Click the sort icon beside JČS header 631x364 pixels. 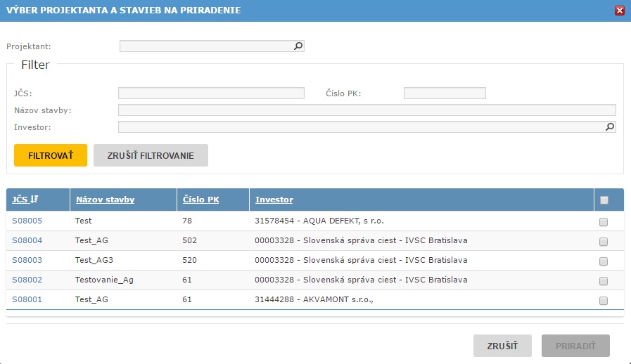point(34,200)
